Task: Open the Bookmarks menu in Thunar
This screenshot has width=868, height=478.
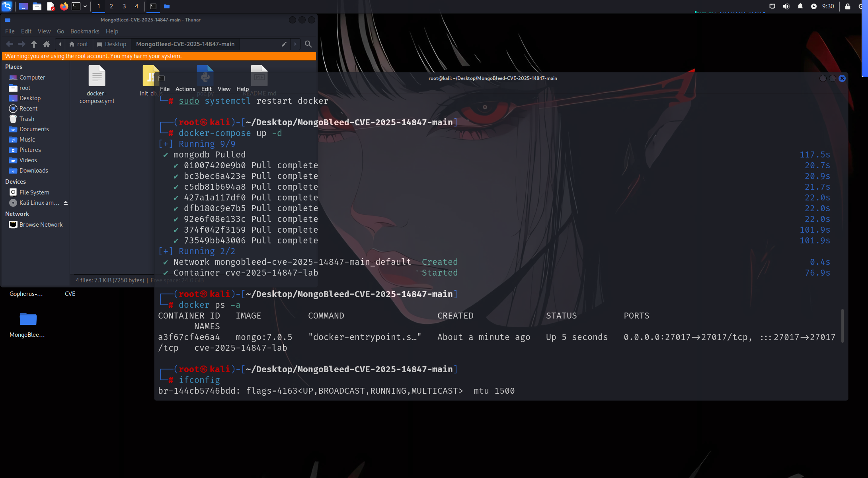Action: [85, 31]
